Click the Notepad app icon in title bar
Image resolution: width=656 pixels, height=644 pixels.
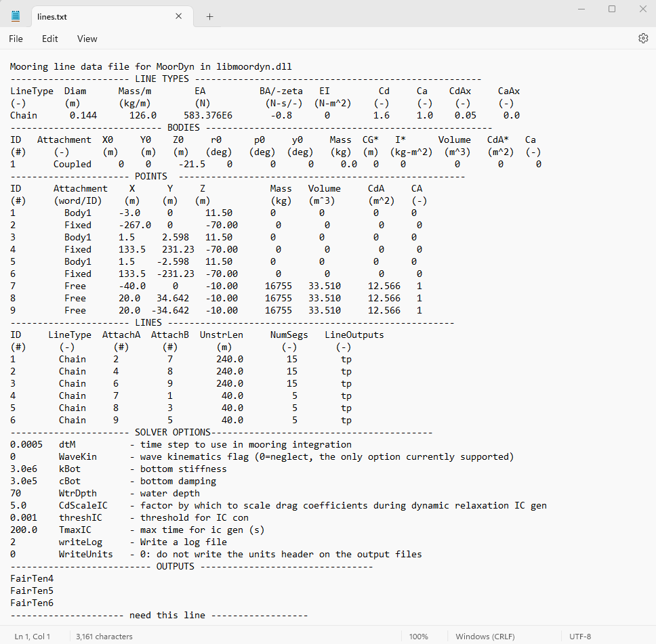(x=16, y=16)
